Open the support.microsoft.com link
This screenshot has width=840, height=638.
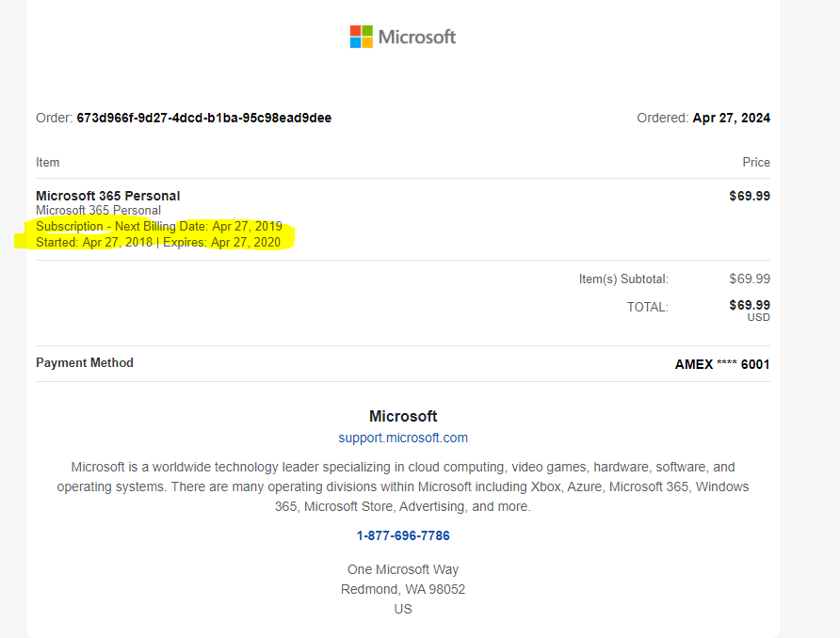[x=403, y=438]
